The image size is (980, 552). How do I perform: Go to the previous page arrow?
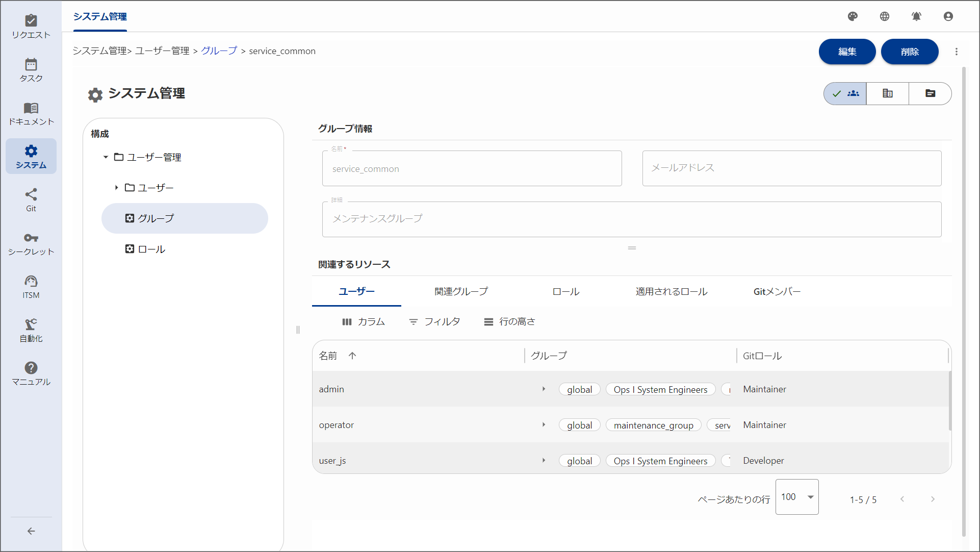(902, 499)
